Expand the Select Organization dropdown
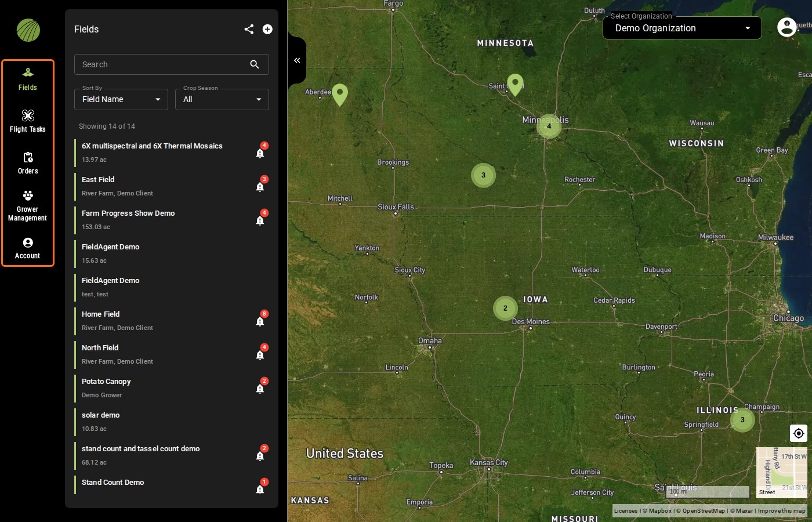 (x=682, y=28)
